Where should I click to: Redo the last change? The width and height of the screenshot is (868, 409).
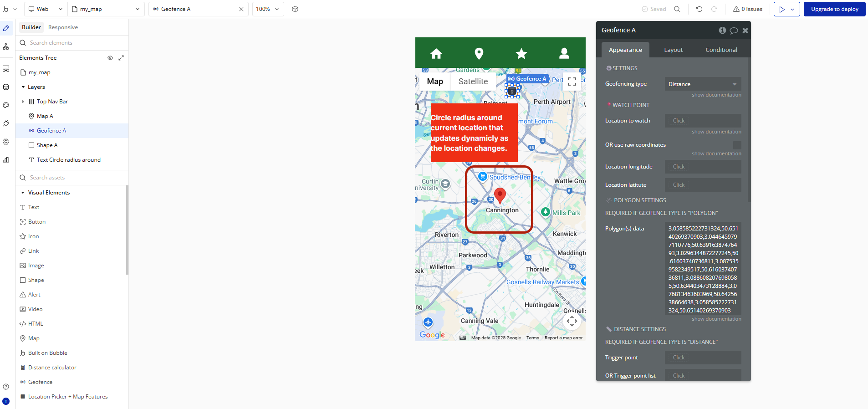tap(715, 9)
